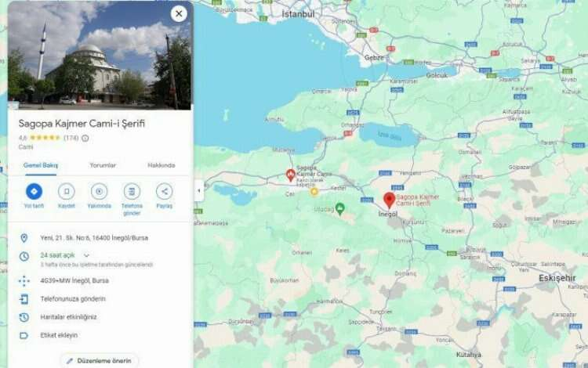Switch to the Yorumlar tab

[x=103, y=165]
